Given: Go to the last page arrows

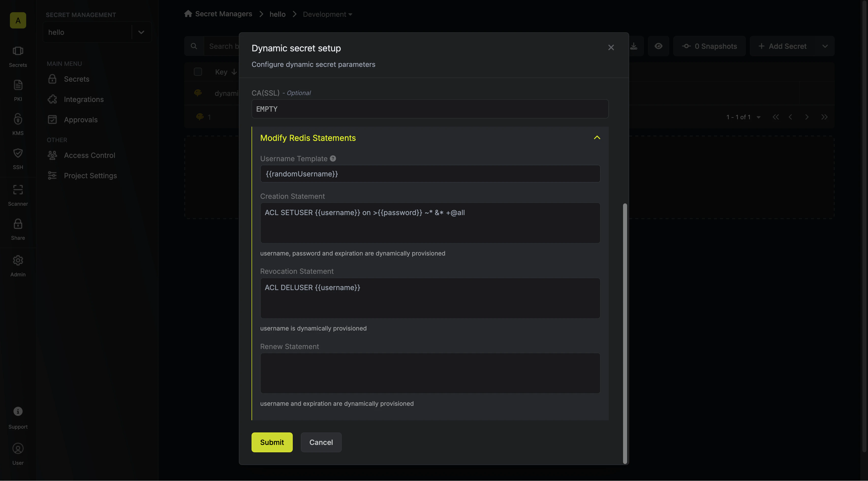Looking at the screenshot, I should 824,117.
